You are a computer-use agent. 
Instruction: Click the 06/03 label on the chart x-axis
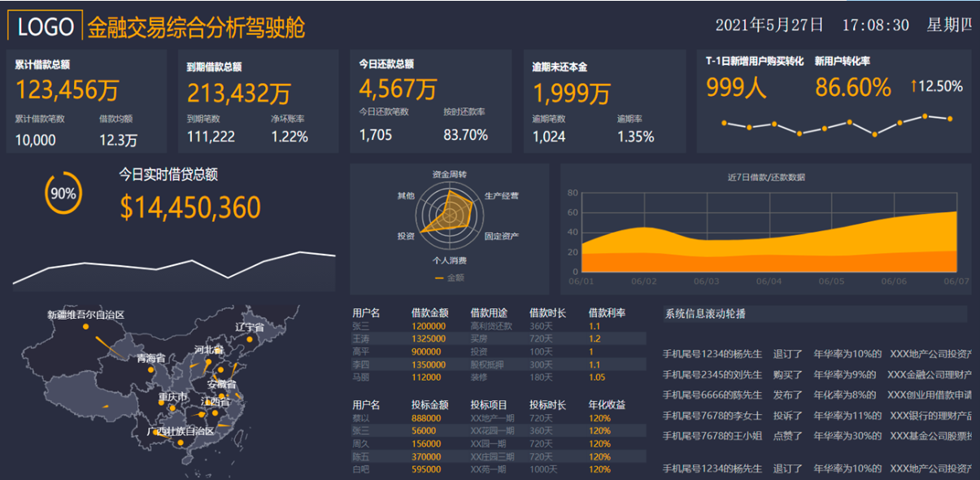pos(706,281)
